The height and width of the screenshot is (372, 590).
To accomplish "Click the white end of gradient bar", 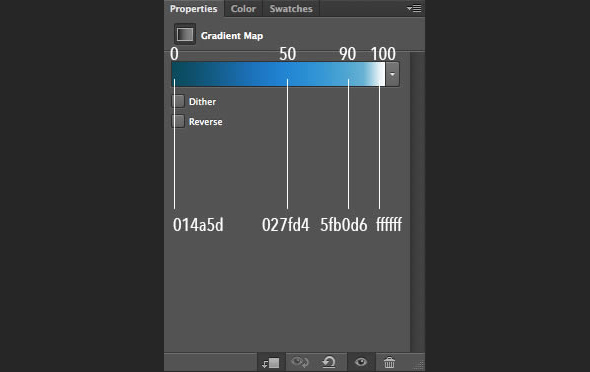I will pyautogui.click(x=379, y=74).
